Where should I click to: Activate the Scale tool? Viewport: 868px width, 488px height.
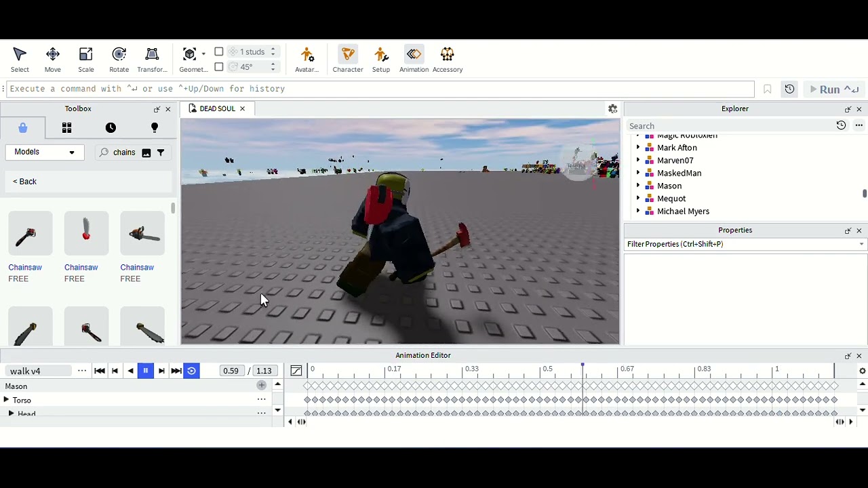tap(86, 60)
